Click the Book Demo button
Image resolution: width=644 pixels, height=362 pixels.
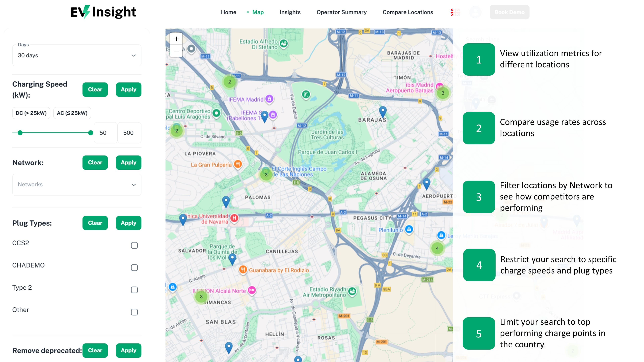coord(509,12)
